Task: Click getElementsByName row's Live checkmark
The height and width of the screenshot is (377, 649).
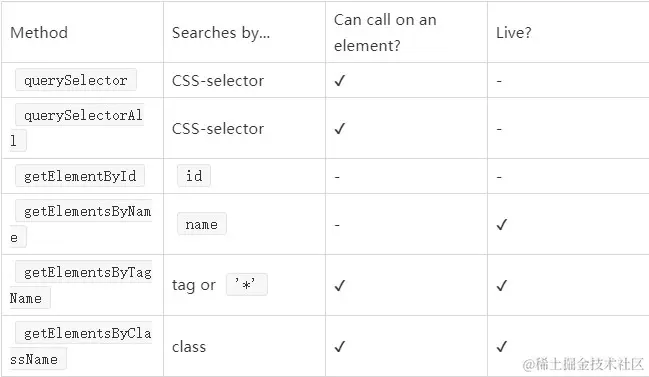Action: [x=502, y=225]
